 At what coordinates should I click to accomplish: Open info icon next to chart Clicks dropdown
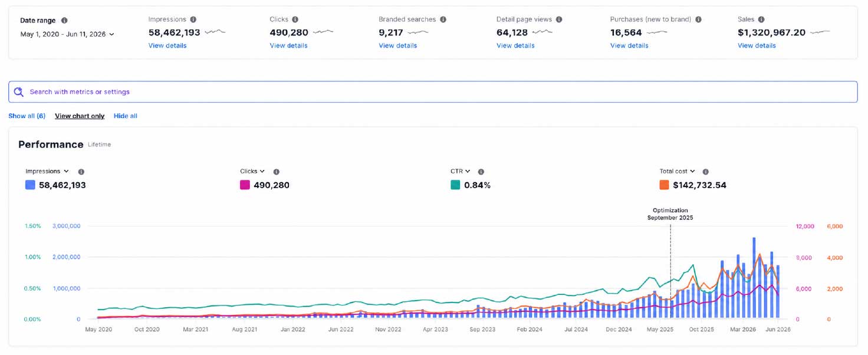[x=276, y=172]
